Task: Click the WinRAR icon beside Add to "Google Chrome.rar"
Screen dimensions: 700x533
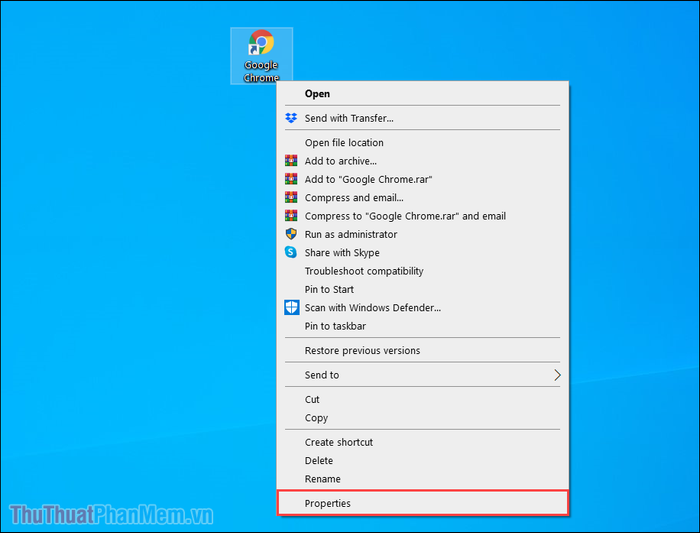Action: pyautogui.click(x=291, y=179)
